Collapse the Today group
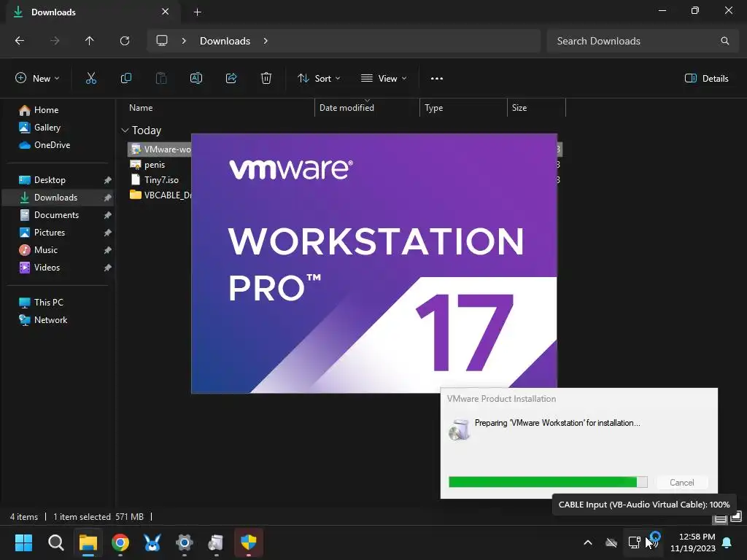The height and width of the screenshot is (560, 747). [x=125, y=131]
